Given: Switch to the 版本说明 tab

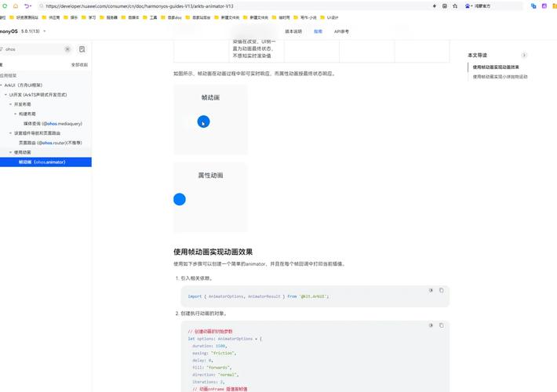Looking at the screenshot, I should (x=293, y=31).
